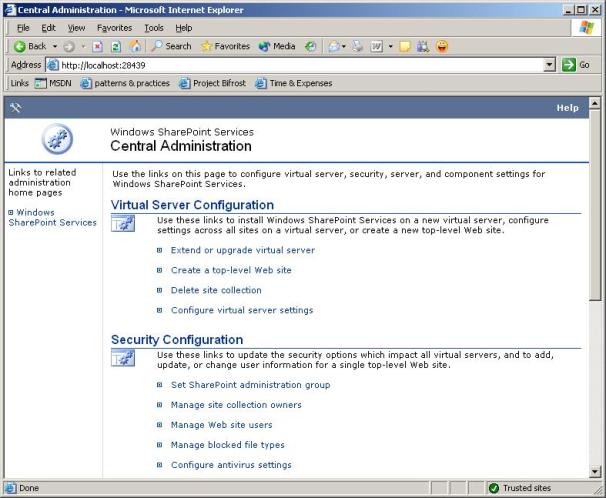
Task: Click the Back navigation button
Action: (x=30, y=47)
